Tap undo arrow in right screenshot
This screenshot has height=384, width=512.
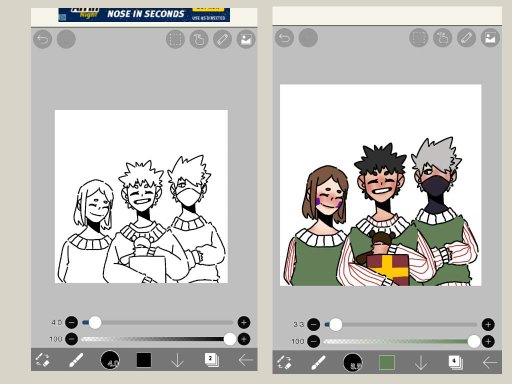tap(284, 38)
